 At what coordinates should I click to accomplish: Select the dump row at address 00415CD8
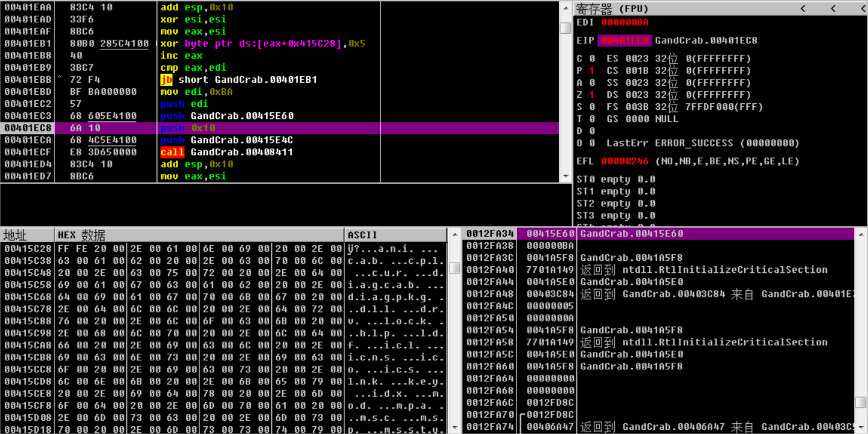[224, 381]
